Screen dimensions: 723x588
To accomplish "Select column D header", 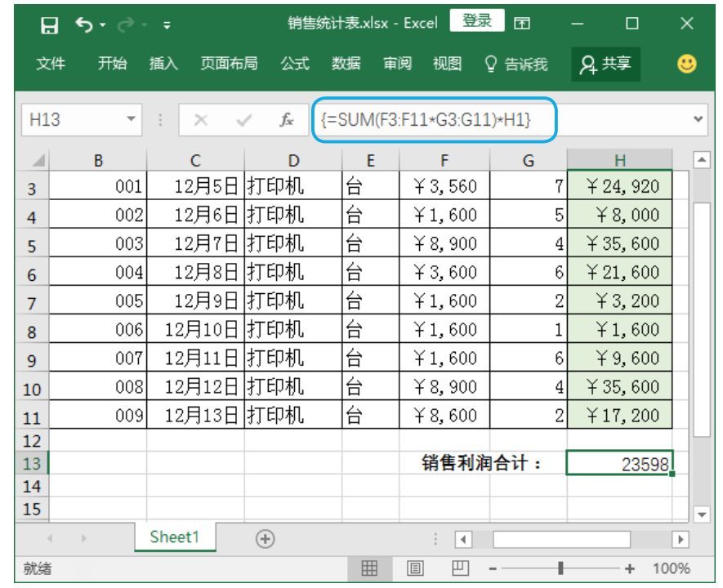I will [293, 160].
